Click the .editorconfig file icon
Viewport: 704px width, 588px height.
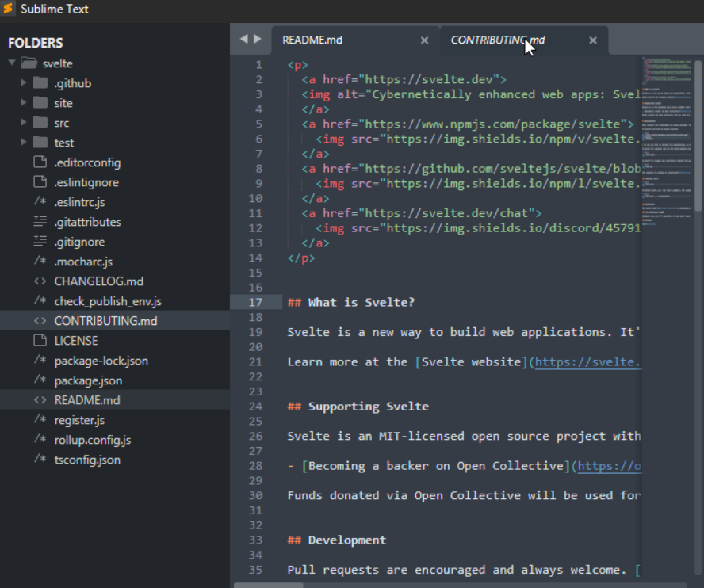pyautogui.click(x=40, y=162)
